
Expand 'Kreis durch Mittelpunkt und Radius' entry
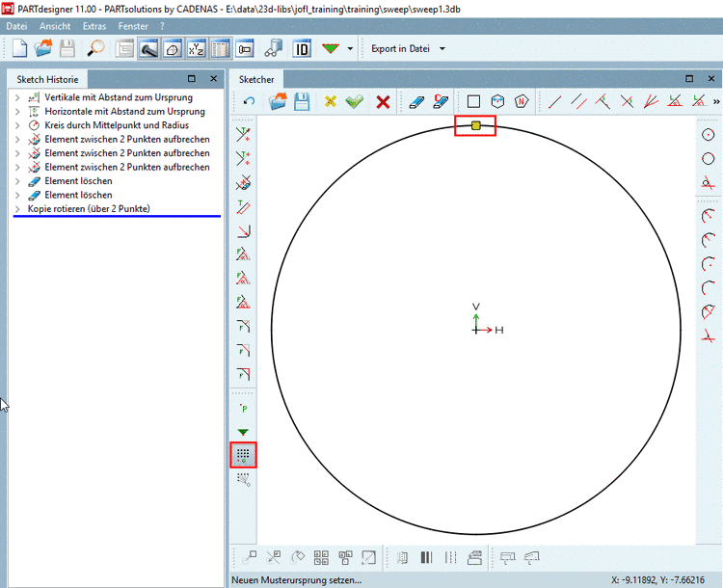17,125
